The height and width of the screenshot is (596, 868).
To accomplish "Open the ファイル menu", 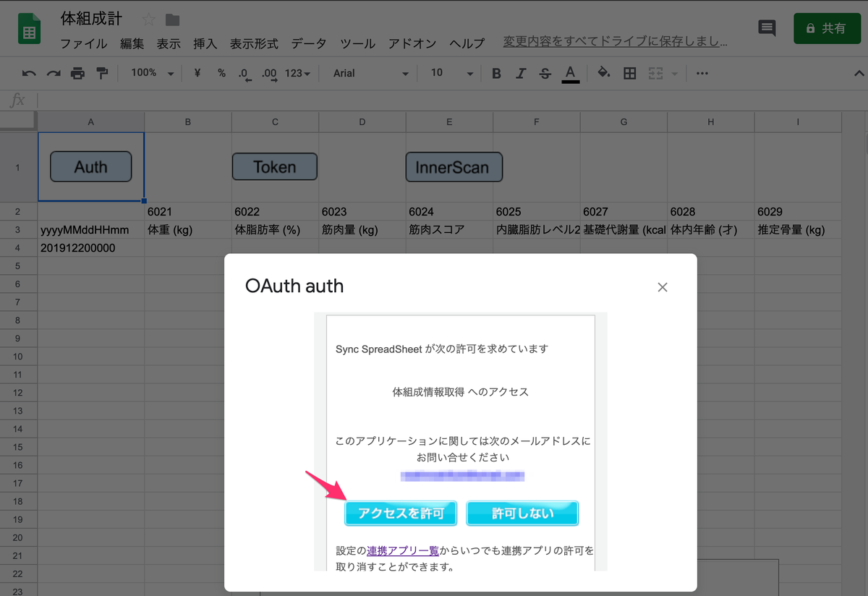I will click(x=84, y=43).
